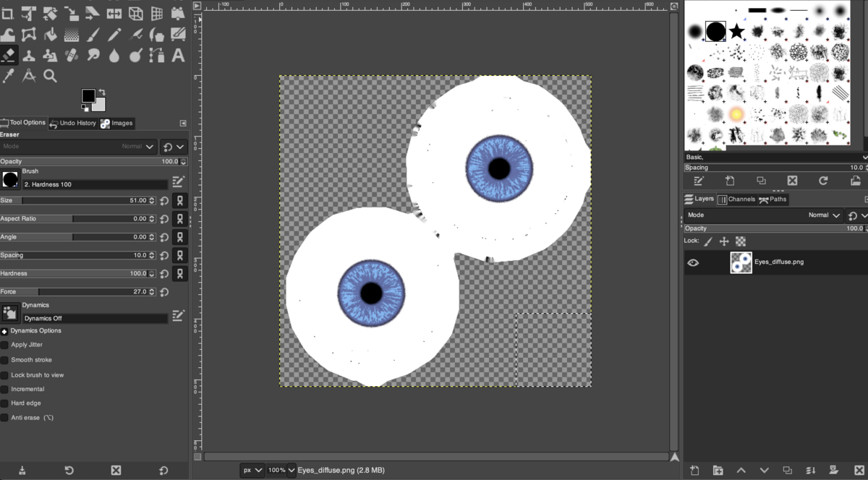The height and width of the screenshot is (480, 868).
Task: Select the Crop tool
Action: 9,12
